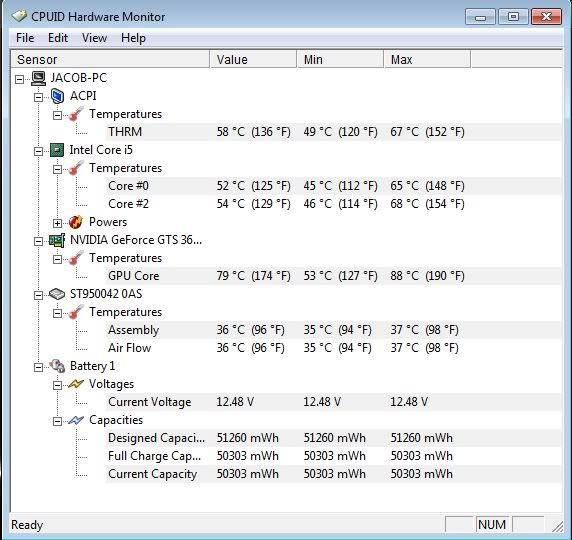Select the Air Flow row

pyautogui.click(x=334, y=348)
